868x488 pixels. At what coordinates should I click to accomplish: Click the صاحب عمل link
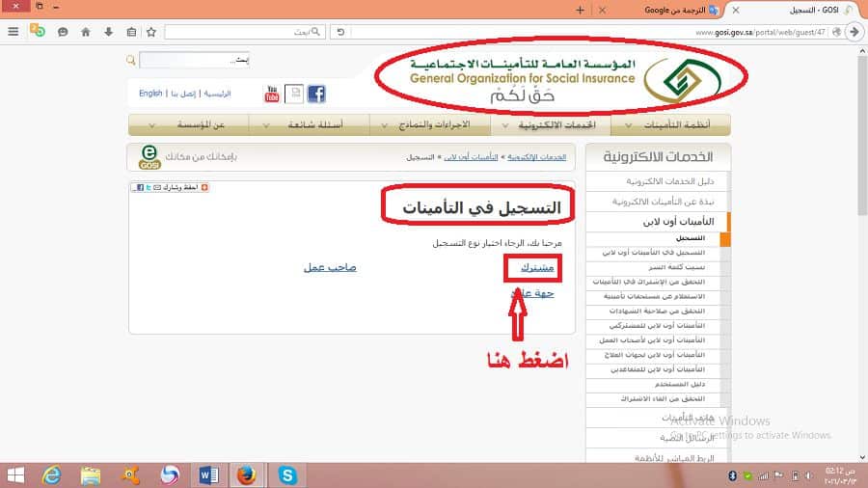[330, 268]
